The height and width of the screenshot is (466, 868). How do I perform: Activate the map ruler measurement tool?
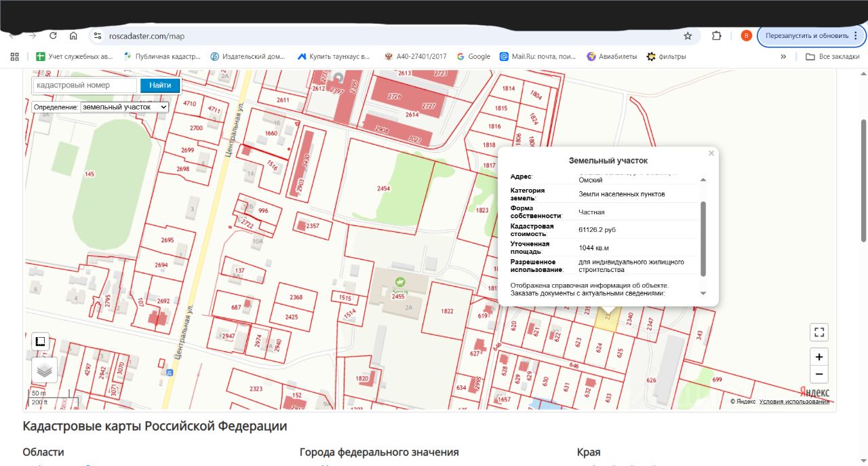point(41,341)
